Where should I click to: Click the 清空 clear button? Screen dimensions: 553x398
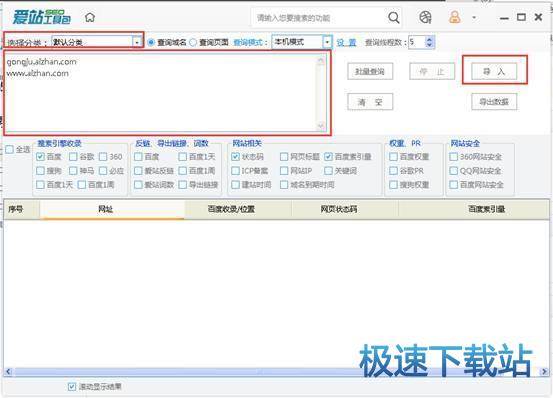click(x=370, y=102)
